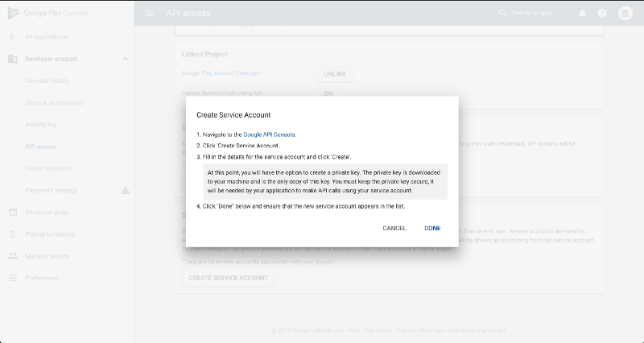The image size is (644, 343).
Task: Confirm with the DONE button
Action: point(432,229)
